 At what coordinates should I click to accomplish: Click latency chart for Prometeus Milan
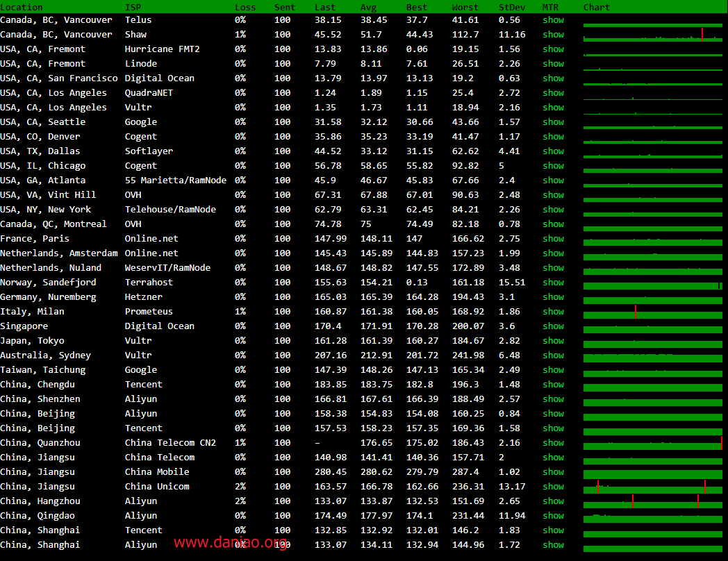653,312
